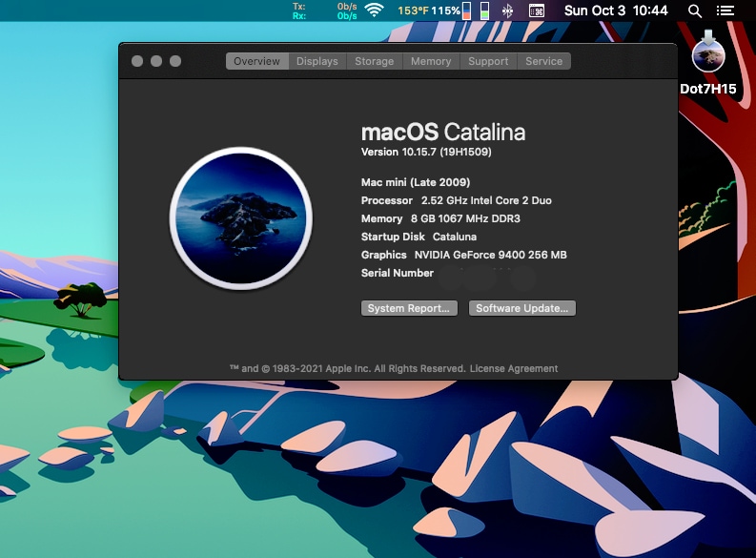Click the macOS Catalina title
The height and width of the screenshot is (558, 756).
click(443, 133)
